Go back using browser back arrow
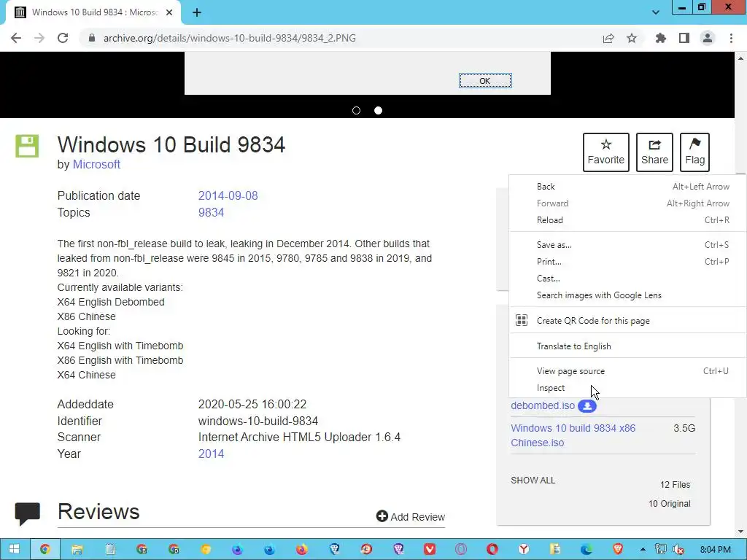747x560 pixels. point(16,38)
